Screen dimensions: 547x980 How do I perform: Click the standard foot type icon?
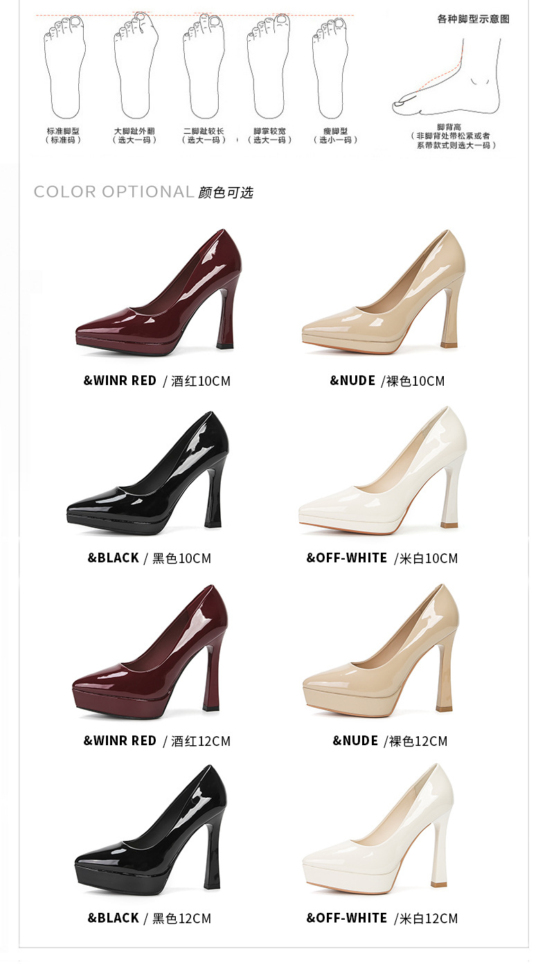pos(64,67)
